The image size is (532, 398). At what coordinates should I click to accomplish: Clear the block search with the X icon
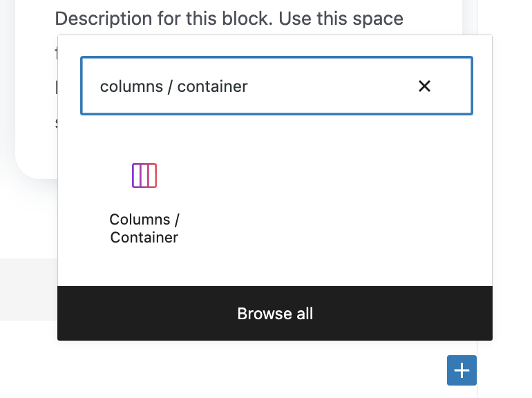click(x=424, y=86)
